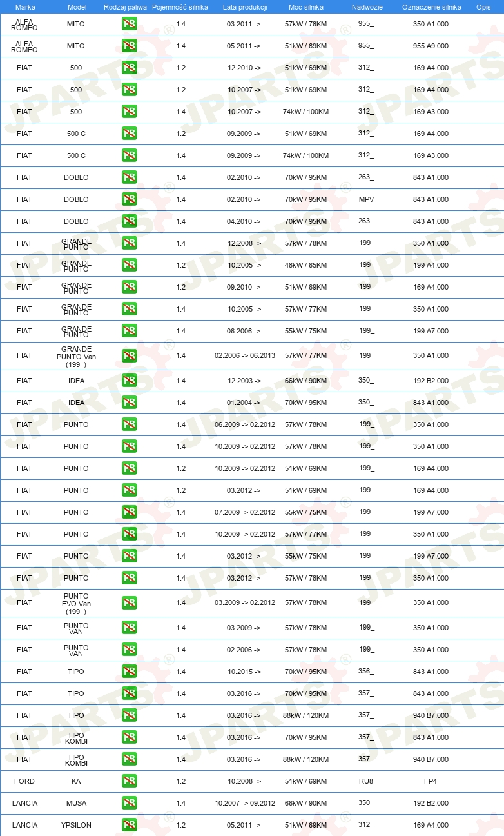
Task: Select production date 12.2003 ->
Action: tap(244, 381)
